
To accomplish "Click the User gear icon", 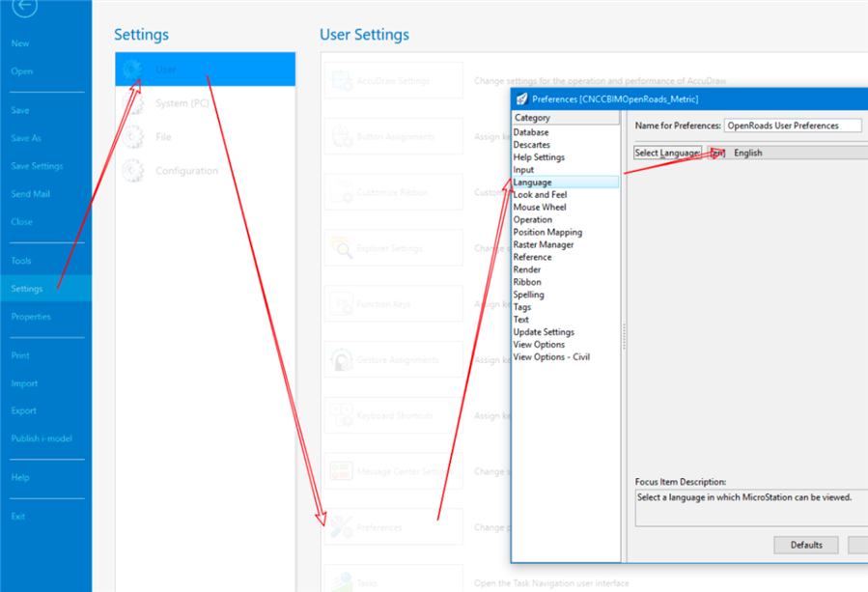I will tap(133, 70).
